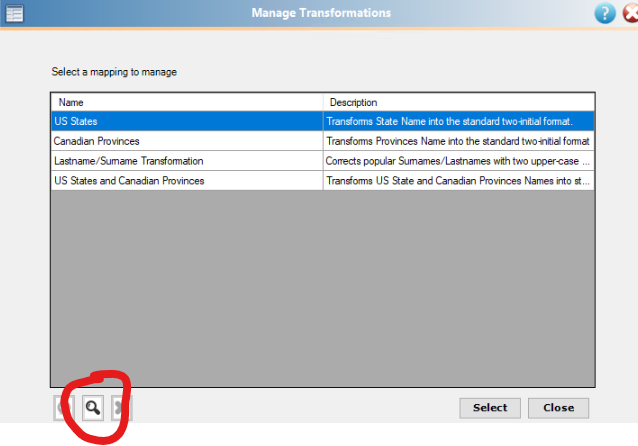This screenshot has height=446, width=638.
Task: Select the US States and Canadian Provinces row
Action: point(323,181)
